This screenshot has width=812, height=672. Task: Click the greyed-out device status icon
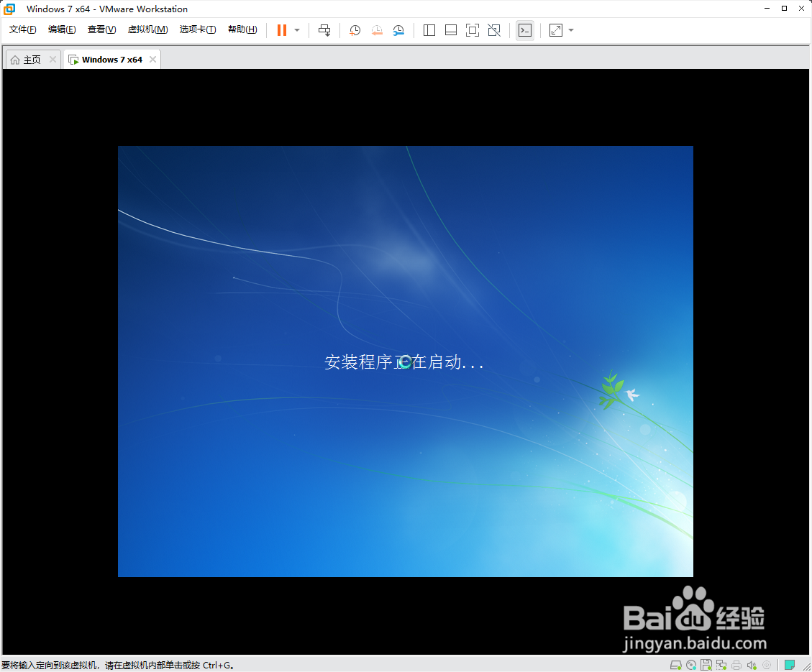click(x=767, y=665)
